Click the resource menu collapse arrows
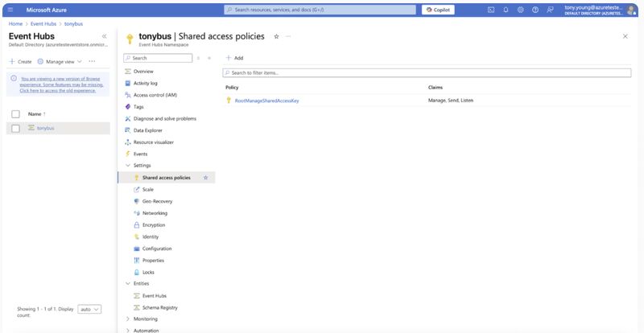Image resolution: width=644 pixels, height=333 pixels. [x=209, y=58]
